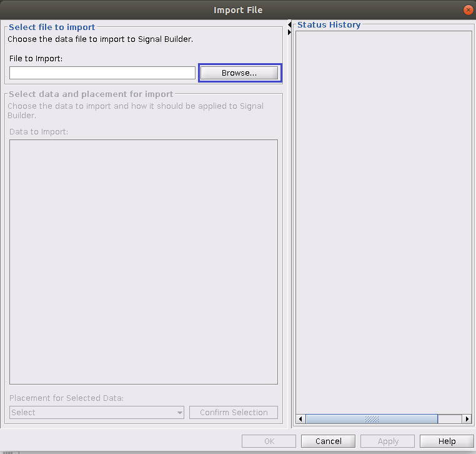Click the left-pointing splitter arrow beside Status History
Viewport: 476px width, 454px height.
click(289, 24)
